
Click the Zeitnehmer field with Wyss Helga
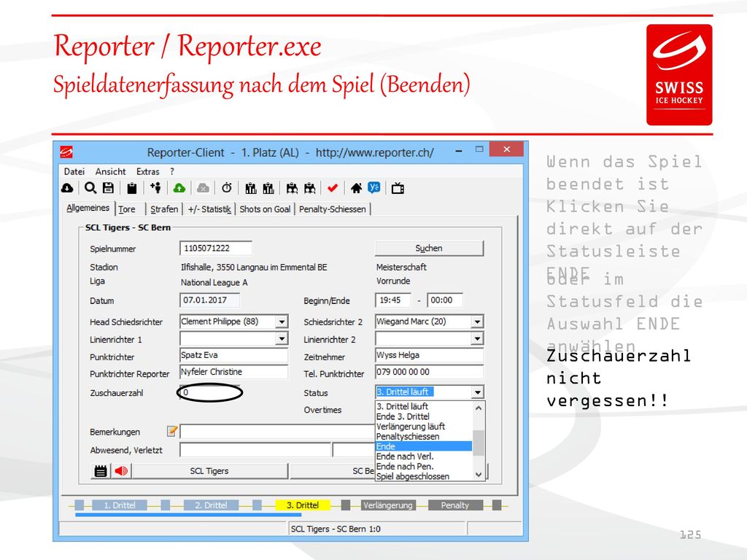point(429,355)
